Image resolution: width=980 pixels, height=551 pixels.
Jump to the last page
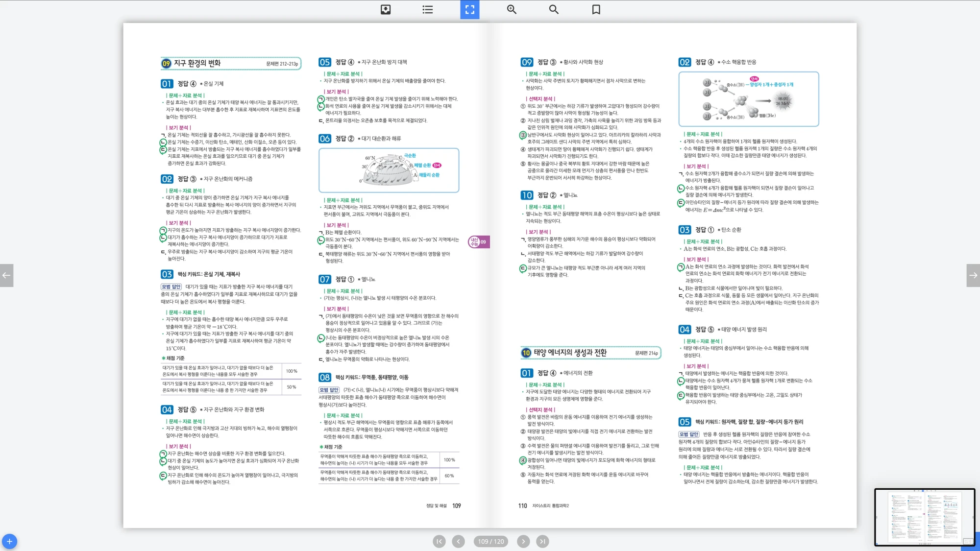[x=542, y=541]
